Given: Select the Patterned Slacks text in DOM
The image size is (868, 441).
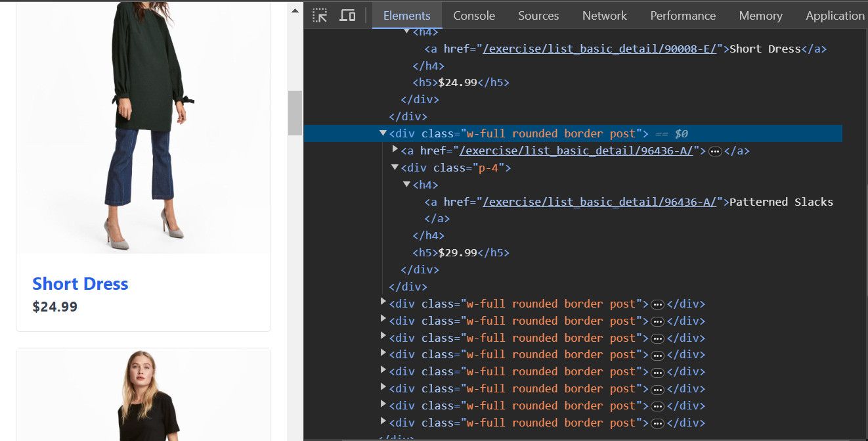Looking at the screenshot, I should [x=781, y=202].
